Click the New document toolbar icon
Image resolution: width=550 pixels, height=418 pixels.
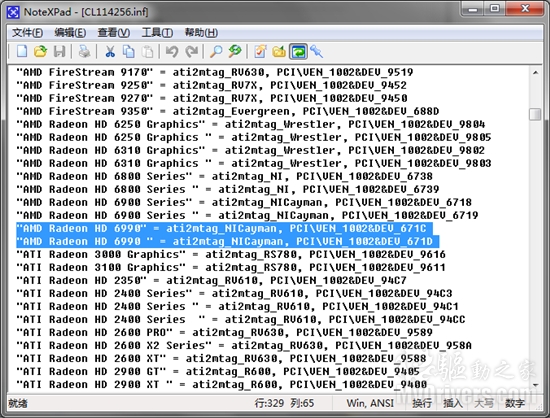(22, 52)
